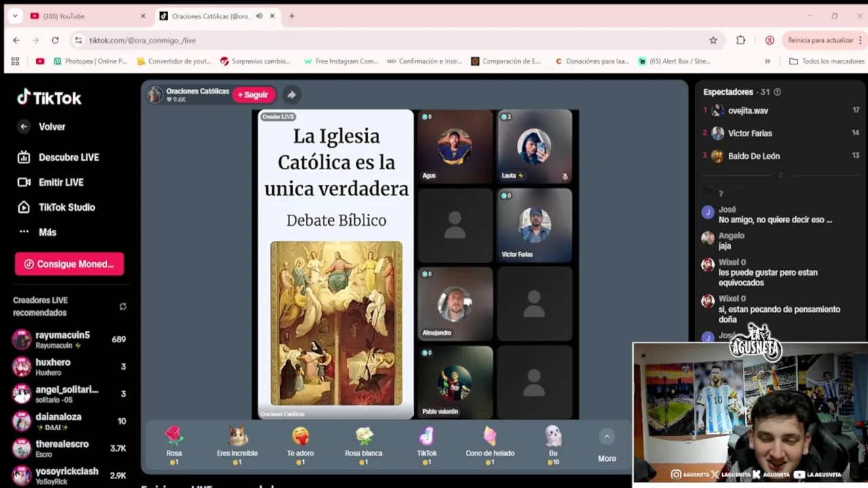Click the Consigue Monedas button
The width and height of the screenshot is (868, 488).
(69, 264)
